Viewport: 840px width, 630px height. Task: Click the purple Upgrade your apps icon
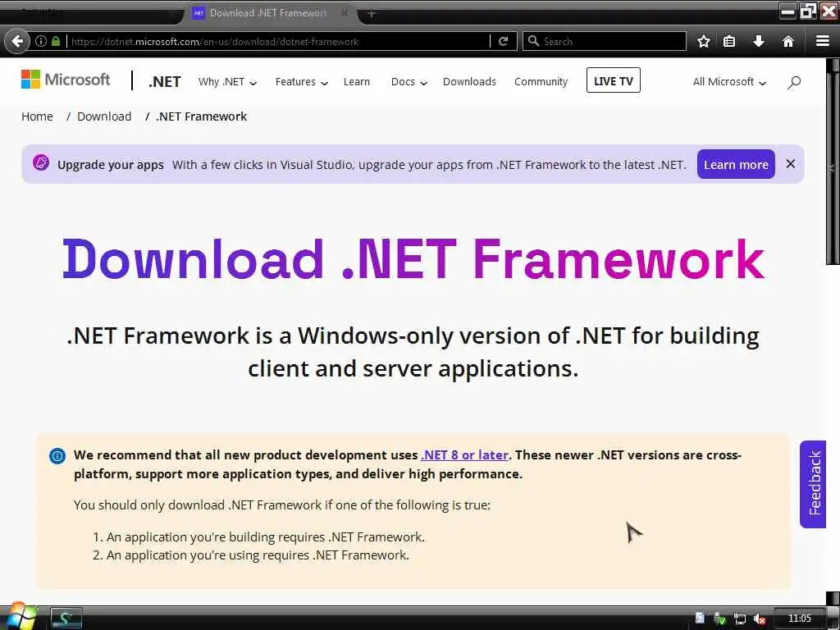click(x=41, y=163)
